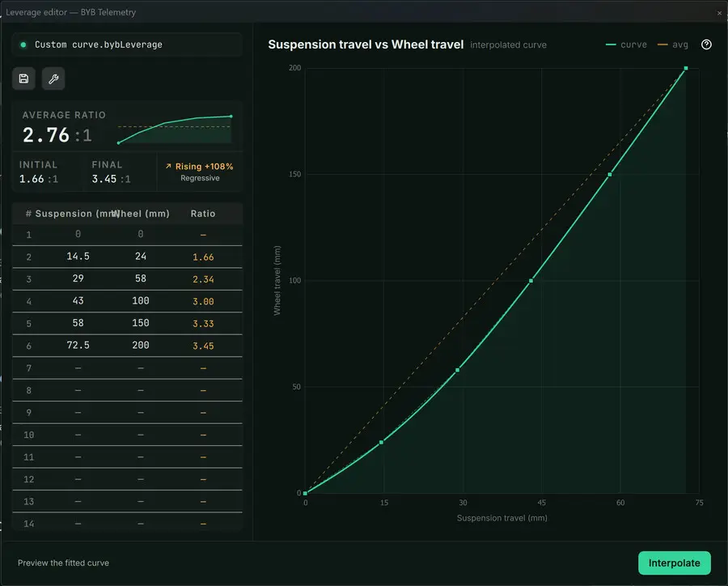This screenshot has height=586, width=728.
Task: Click the INITIAL 1.66:1 value
Action: tap(39, 179)
